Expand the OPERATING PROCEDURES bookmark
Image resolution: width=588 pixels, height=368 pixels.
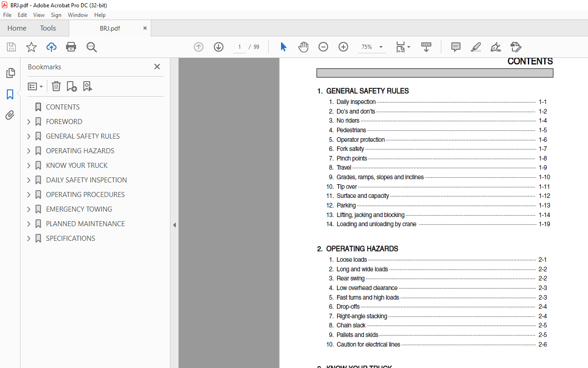click(29, 195)
